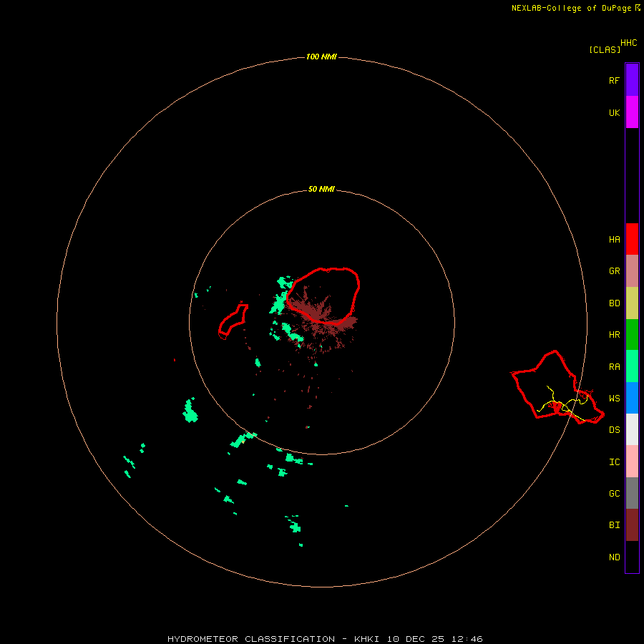The image size is (644, 644).
Task: Select the blue WS legend swatch
Action: [x=632, y=398]
